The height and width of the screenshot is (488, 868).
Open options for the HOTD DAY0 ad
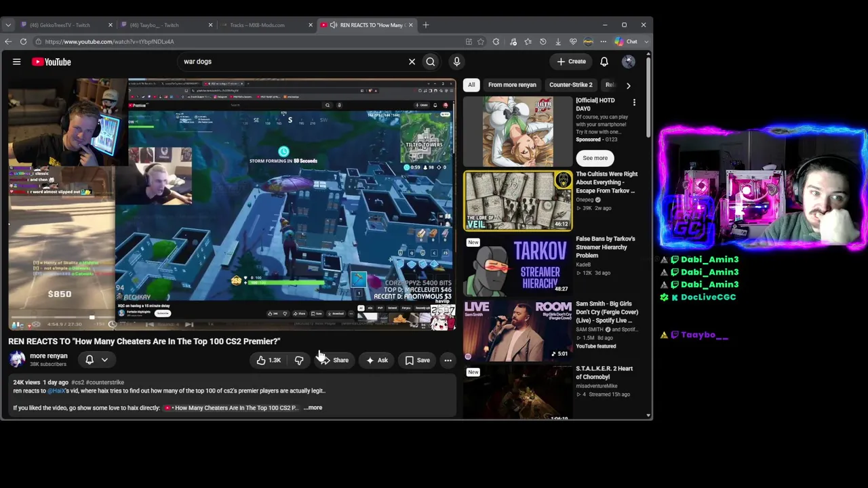click(x=634, y=103)
